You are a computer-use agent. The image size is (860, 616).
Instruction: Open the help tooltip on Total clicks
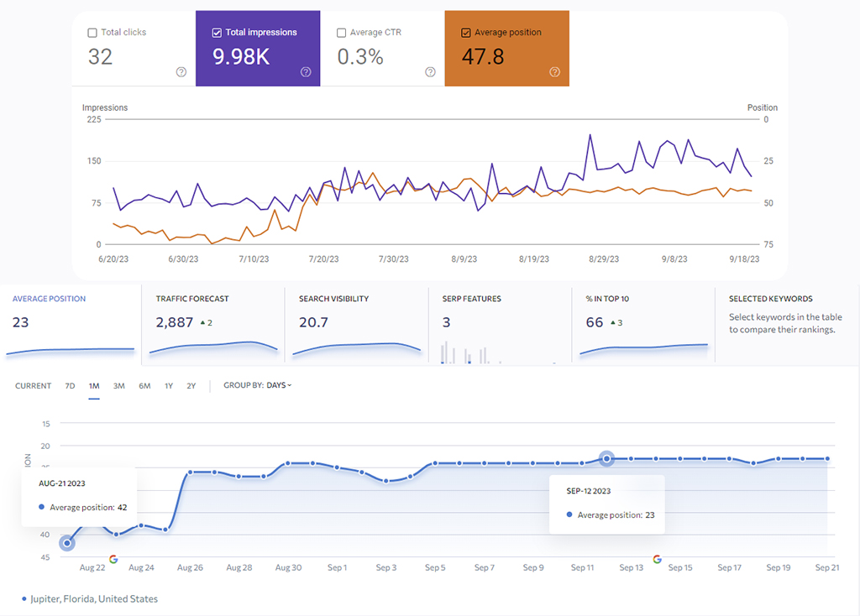[181, 72]
